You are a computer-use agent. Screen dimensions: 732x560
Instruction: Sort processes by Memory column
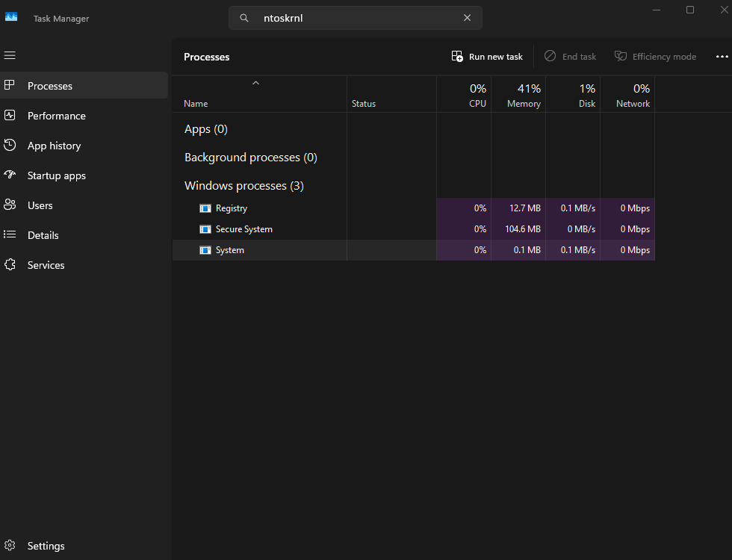coord(523,96)
